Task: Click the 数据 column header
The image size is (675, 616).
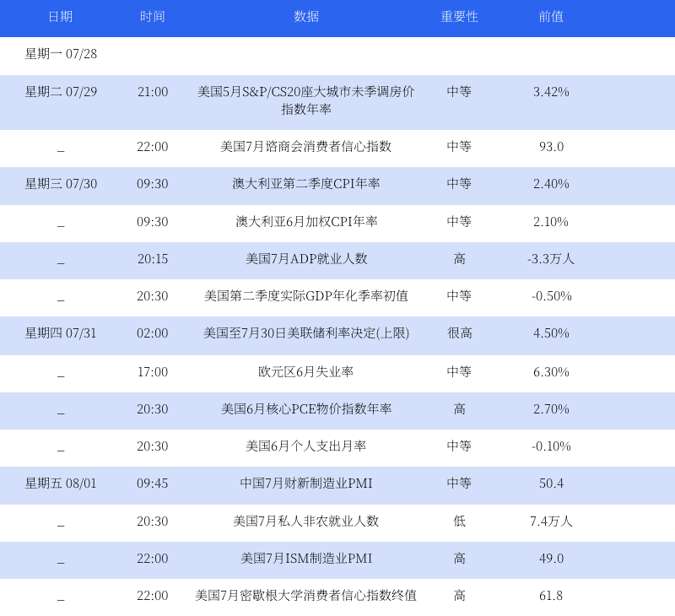Action: coord(306,17)
